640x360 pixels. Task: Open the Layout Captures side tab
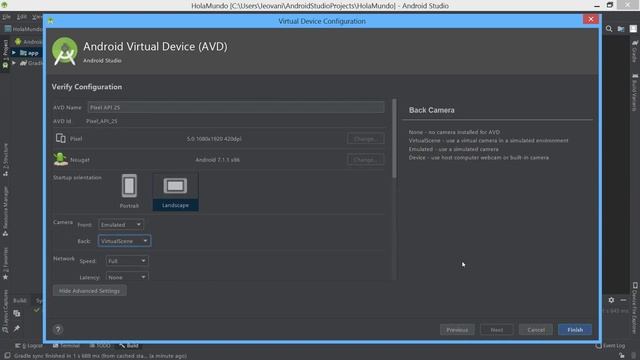pos(5,311)
